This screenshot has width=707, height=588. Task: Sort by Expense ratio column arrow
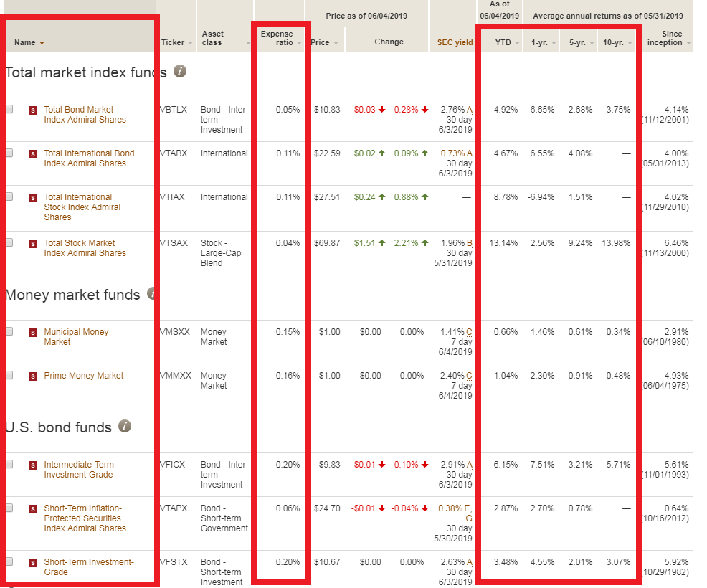point(299,43)
